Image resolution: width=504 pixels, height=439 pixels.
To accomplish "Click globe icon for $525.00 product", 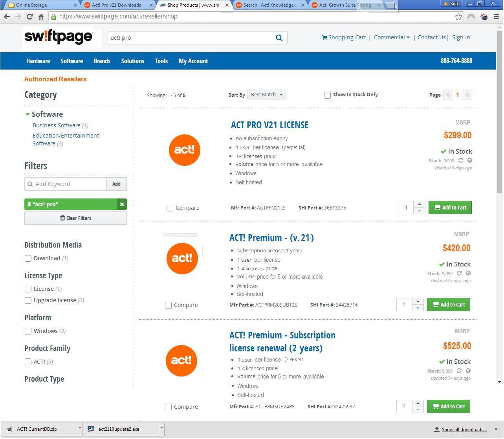I will coord(468,371).
